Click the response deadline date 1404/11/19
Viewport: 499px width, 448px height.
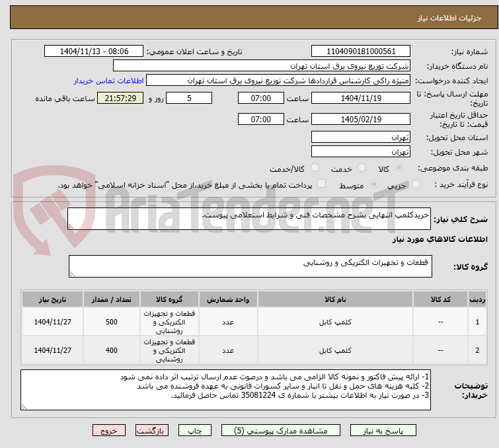coord(361,98)
